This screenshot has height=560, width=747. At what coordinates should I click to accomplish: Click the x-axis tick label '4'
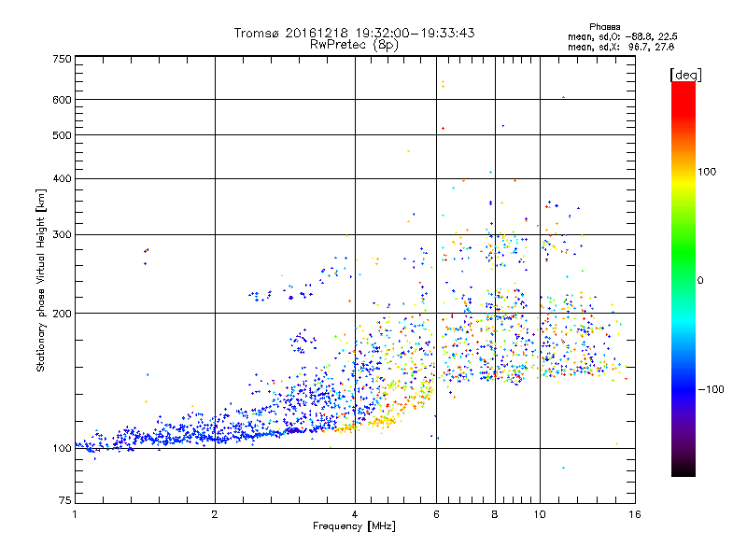[355, 514]
